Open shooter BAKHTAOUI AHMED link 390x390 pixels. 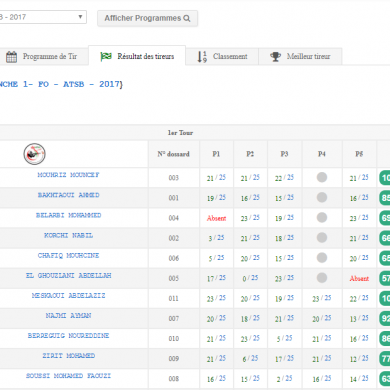click(68, 195)
